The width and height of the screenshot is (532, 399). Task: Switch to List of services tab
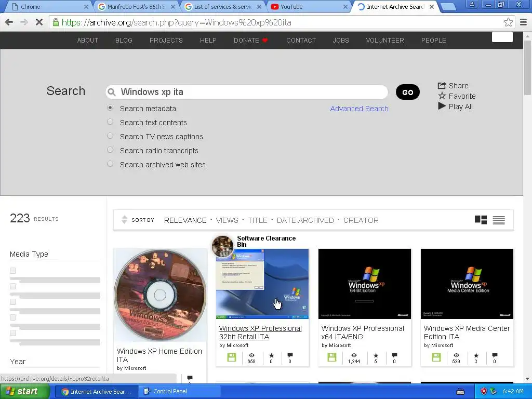click(223, 7)
